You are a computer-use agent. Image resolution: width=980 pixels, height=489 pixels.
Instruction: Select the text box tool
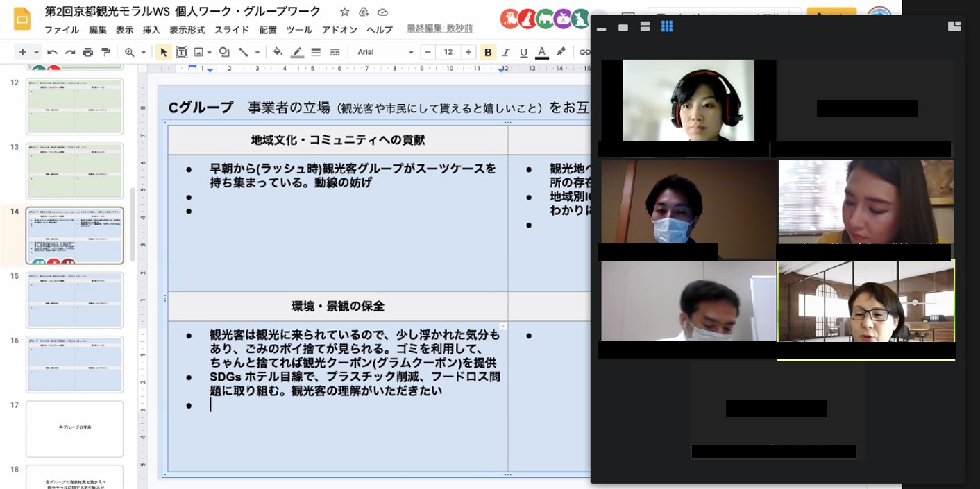[x=181, y=52]
